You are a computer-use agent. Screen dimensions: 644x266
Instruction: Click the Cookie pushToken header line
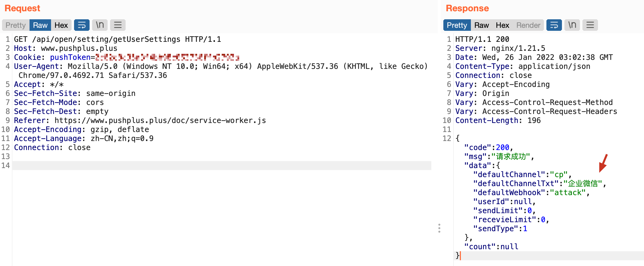pyautogui.click(x=127, y=57)
